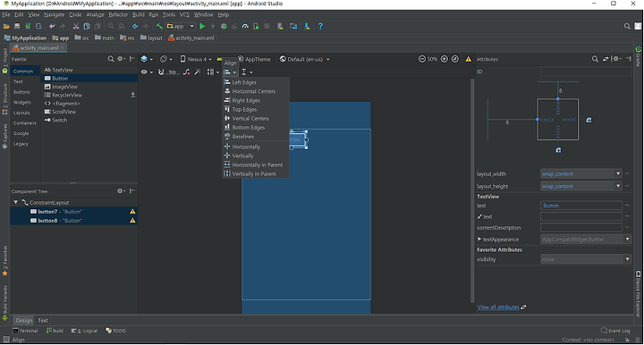Open the Refactor menu

(118, 15)
